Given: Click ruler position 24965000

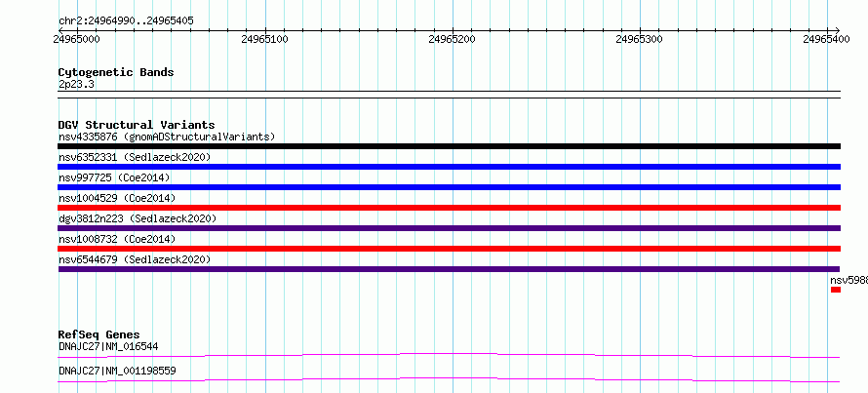Looking at the screenshot, I should pyautogui.click(x=77, y=39).
